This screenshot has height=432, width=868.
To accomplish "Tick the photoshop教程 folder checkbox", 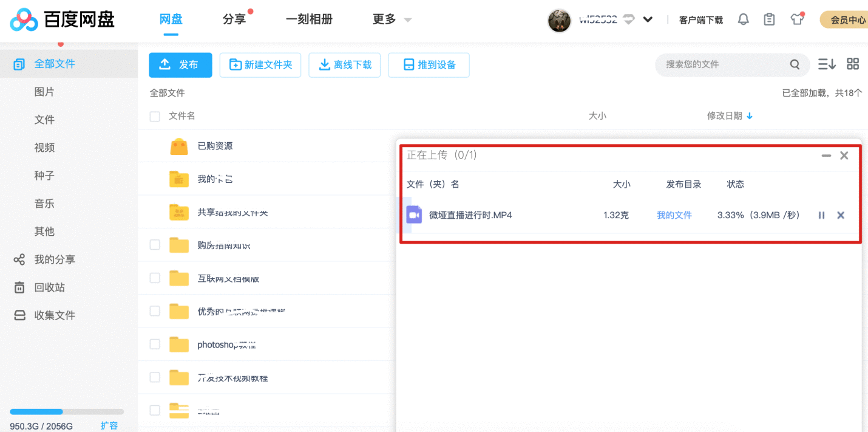I will (x=155, y=344).
